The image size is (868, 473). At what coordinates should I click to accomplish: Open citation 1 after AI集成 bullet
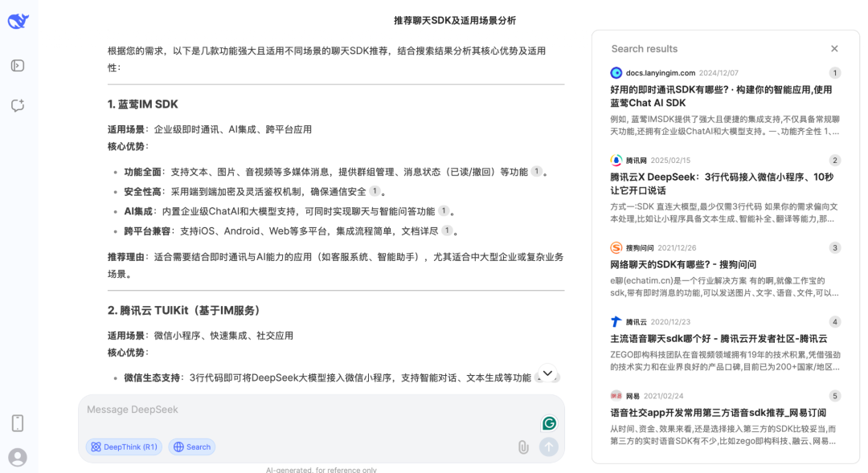pos(444,210)
